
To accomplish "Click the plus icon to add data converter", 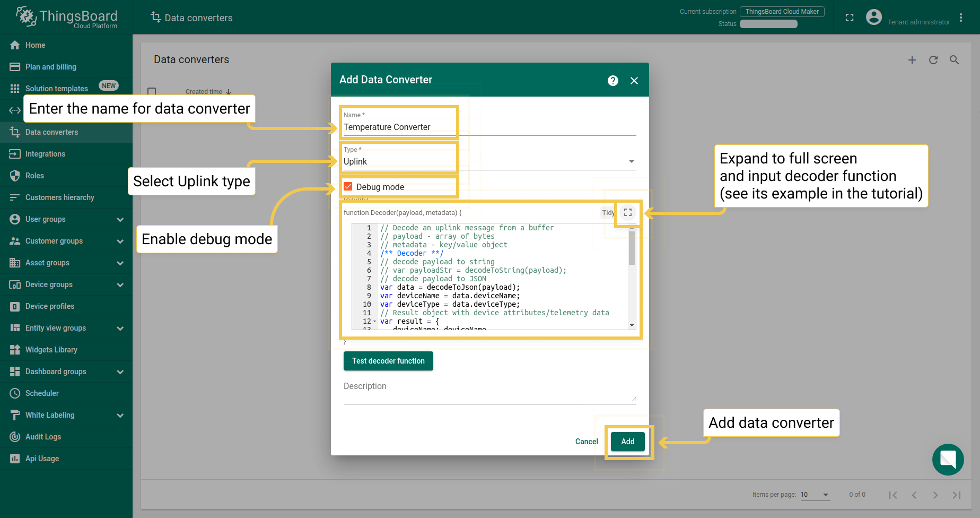I will 912,60.
